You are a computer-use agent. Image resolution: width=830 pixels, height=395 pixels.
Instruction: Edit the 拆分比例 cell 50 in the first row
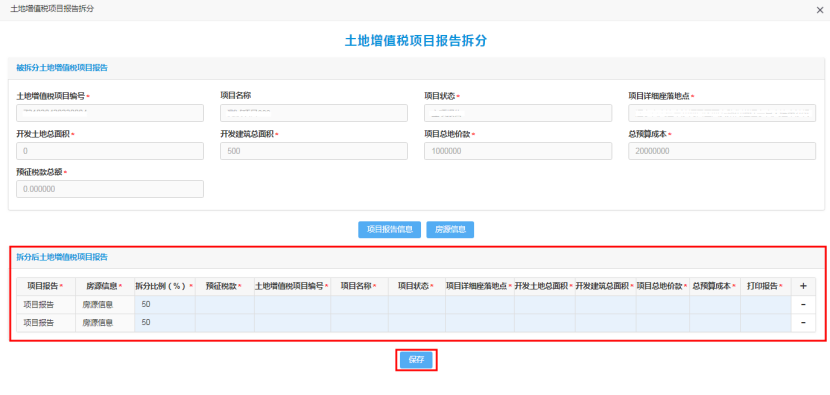pyautogui.click(x=165, y=304)
